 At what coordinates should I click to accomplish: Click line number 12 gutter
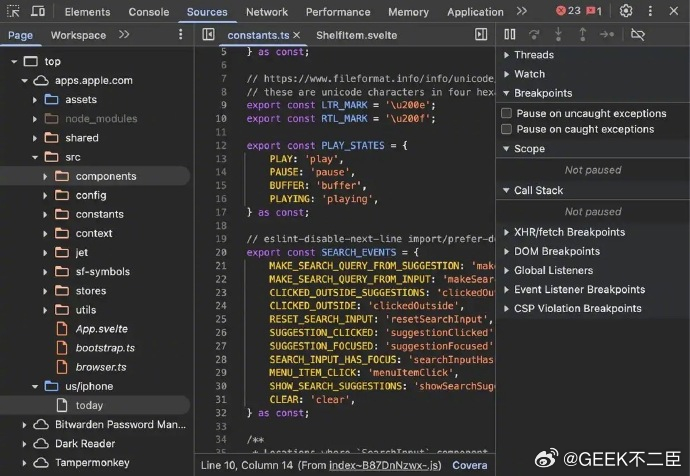(221, 146)
